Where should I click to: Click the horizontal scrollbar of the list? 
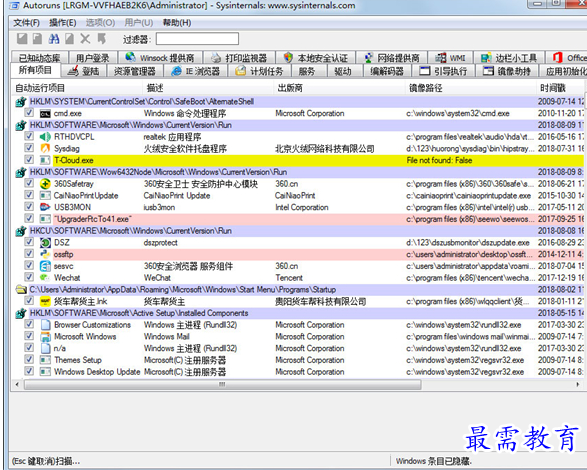(222, 385)
